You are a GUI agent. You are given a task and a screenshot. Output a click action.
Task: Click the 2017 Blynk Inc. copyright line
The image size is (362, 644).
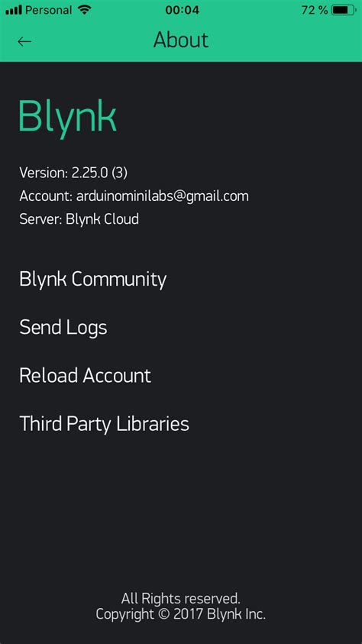click(181, 614)
